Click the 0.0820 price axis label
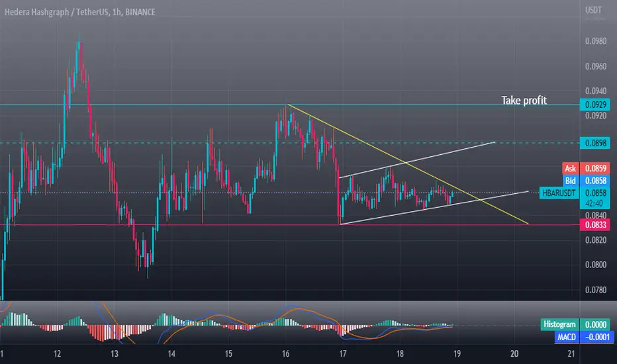 click(595, 240)
